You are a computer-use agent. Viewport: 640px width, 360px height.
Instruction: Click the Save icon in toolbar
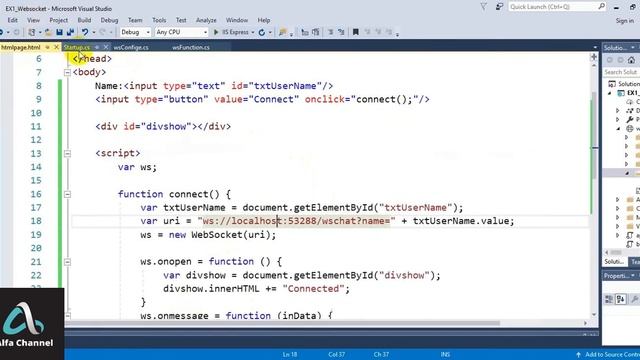tap(60, 32)
